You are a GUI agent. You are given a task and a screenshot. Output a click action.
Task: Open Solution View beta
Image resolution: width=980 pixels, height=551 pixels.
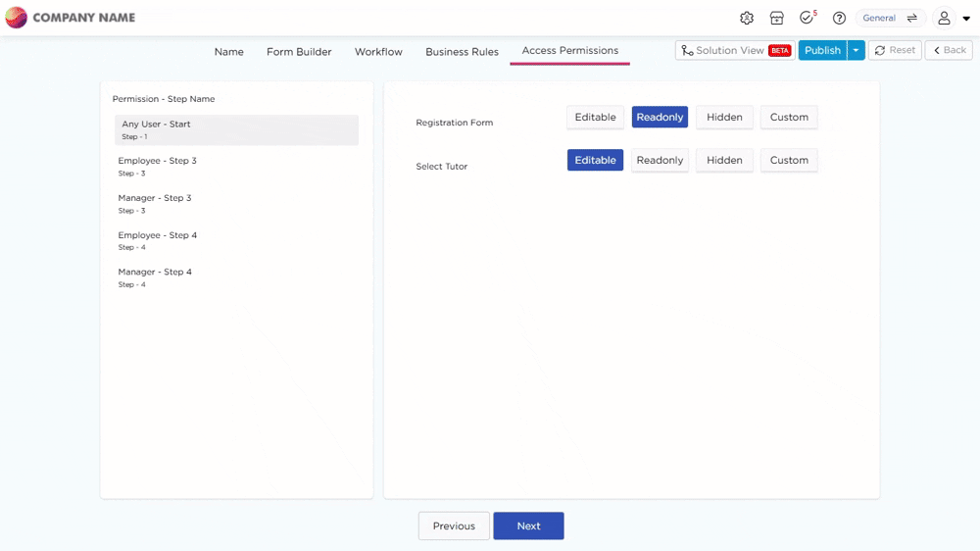[x=734, y=50]
